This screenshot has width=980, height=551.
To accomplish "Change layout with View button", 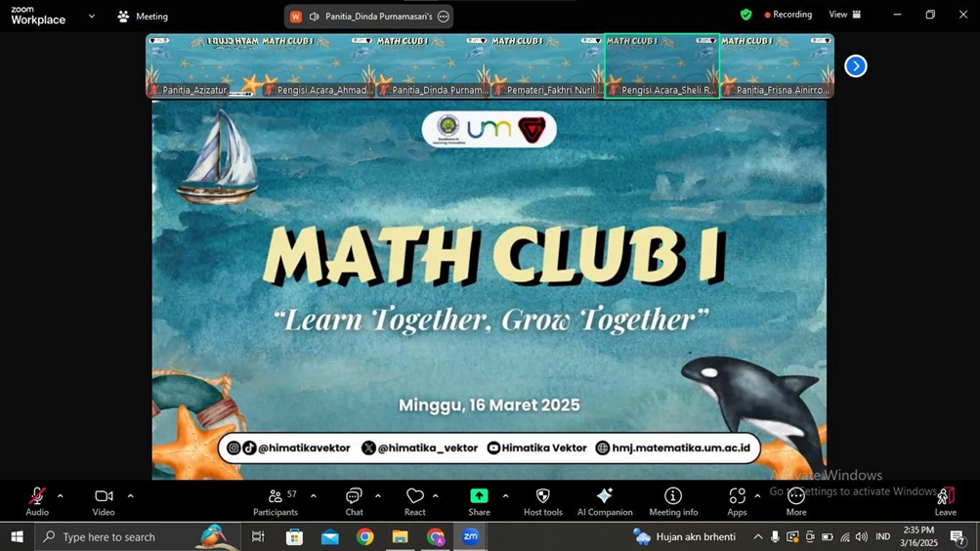I will (x=844, y=15).
